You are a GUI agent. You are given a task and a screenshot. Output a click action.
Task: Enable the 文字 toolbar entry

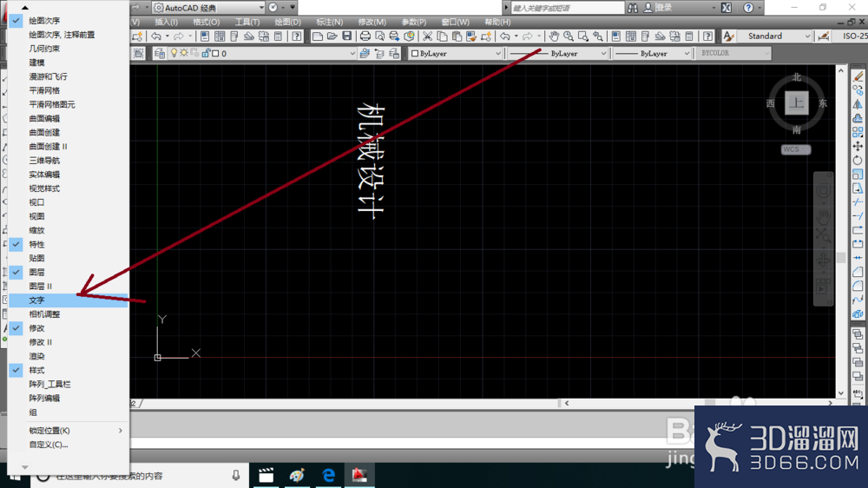click(69, 300)
